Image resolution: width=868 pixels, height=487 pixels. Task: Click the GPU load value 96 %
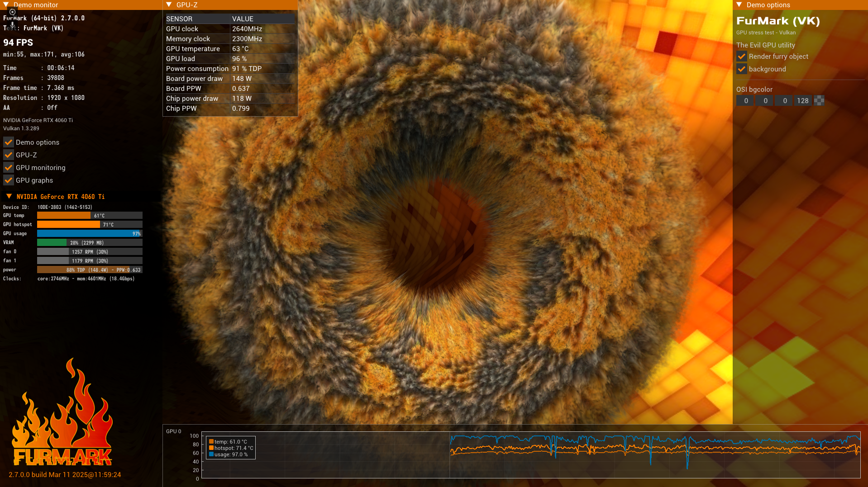coord(239,58)
